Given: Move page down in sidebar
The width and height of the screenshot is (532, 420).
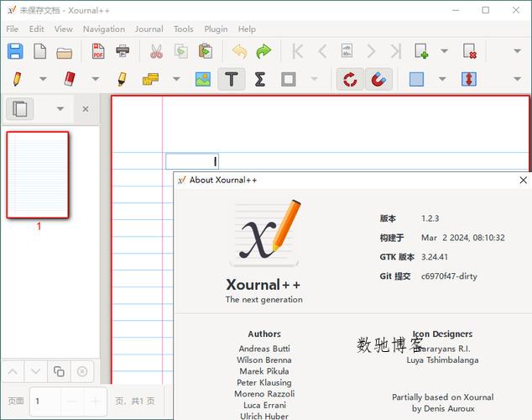Looking at the screenshot, I should click(35, 371).
